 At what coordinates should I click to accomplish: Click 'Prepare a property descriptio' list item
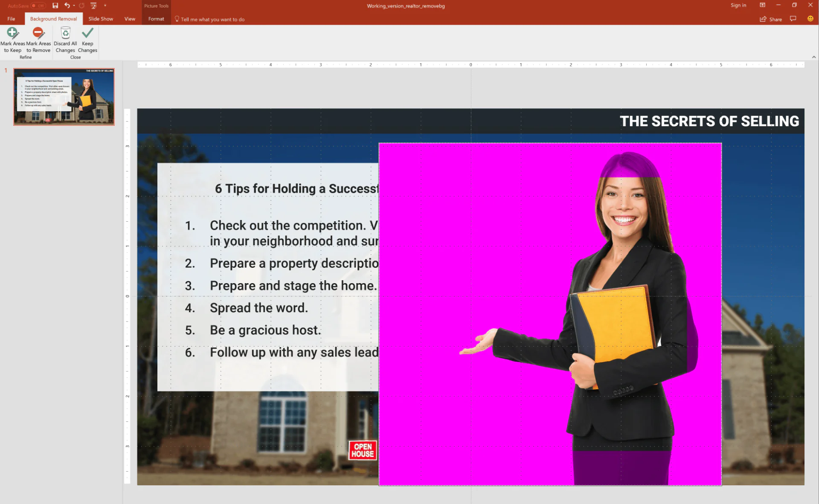click(294, 263)
